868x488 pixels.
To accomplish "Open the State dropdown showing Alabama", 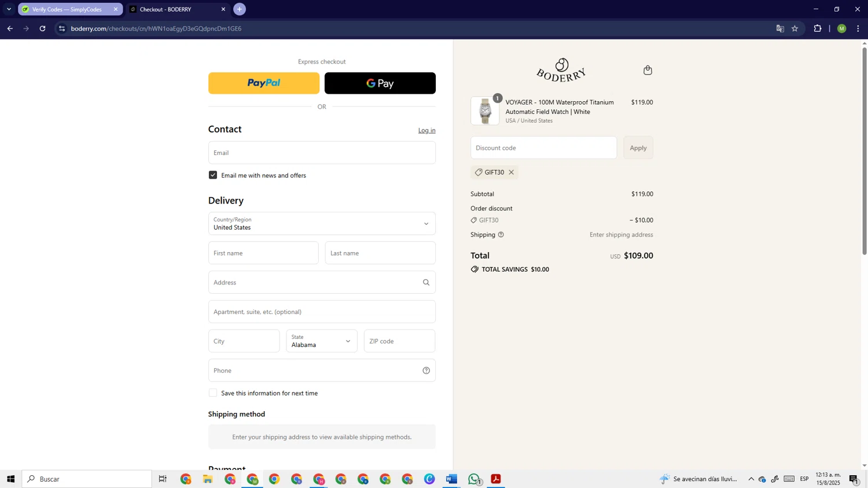I will [322, 341].
